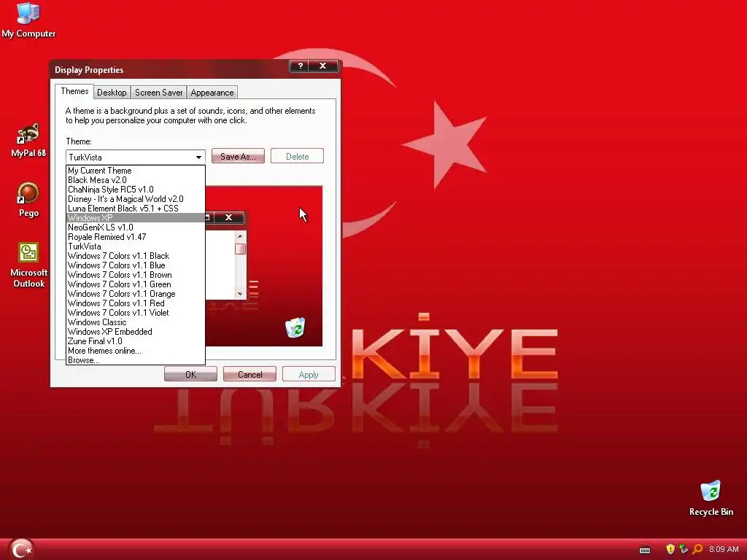This screenshot has width=747, height=560.
Task: Switch to the Themes tab
Action: pos(74,91)
